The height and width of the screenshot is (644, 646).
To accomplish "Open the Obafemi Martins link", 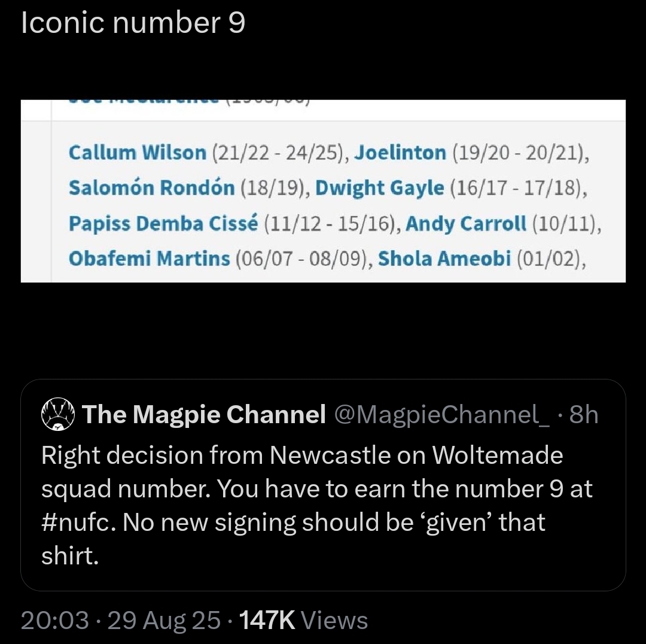I will (x=149, y=259).
